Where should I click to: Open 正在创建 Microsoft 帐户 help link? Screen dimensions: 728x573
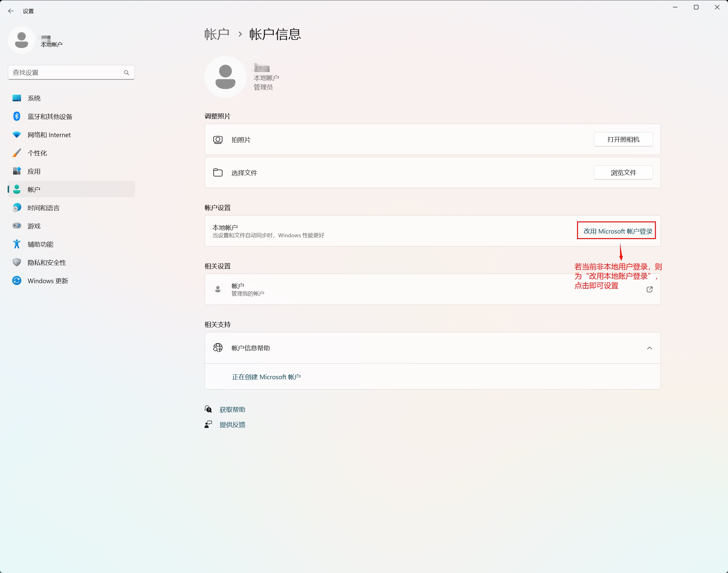coord(266,377)
